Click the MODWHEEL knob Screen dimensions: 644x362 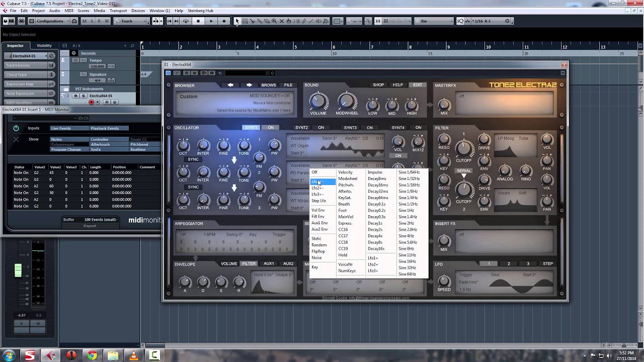346,102
